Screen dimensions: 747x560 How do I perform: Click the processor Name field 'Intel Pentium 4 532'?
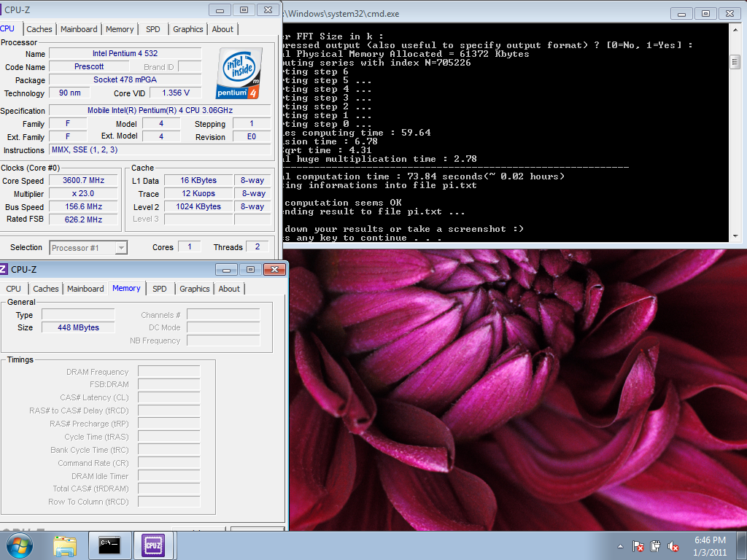pos(125,53)
